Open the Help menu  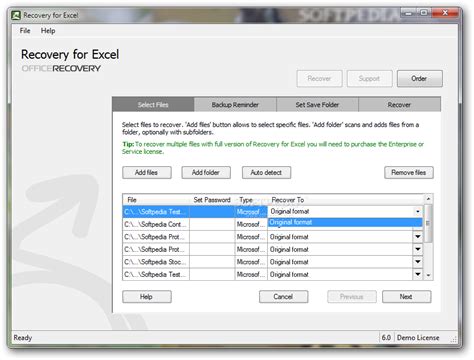[x=48, y=31]
